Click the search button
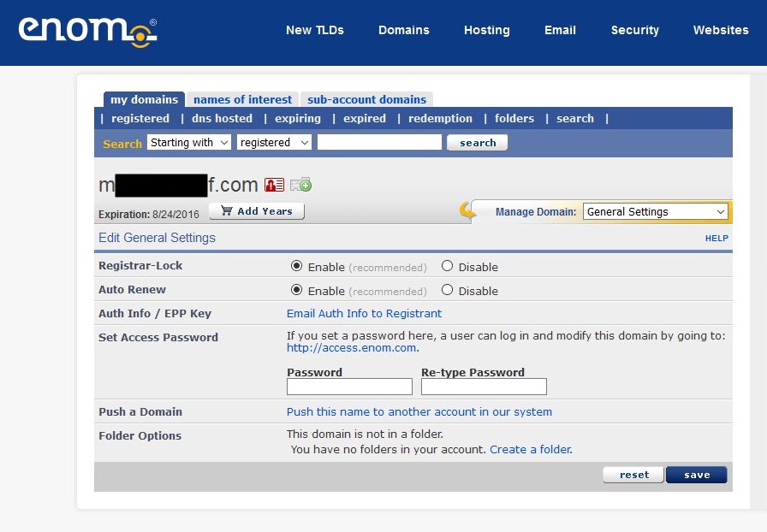Image resolution: width=767 pixels, height=532 pixels. pos(478,143)
